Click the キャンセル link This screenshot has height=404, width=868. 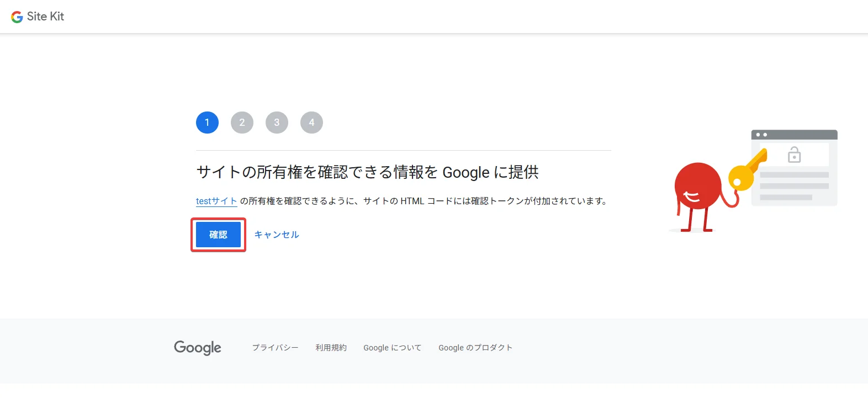[x=277, y=235]
